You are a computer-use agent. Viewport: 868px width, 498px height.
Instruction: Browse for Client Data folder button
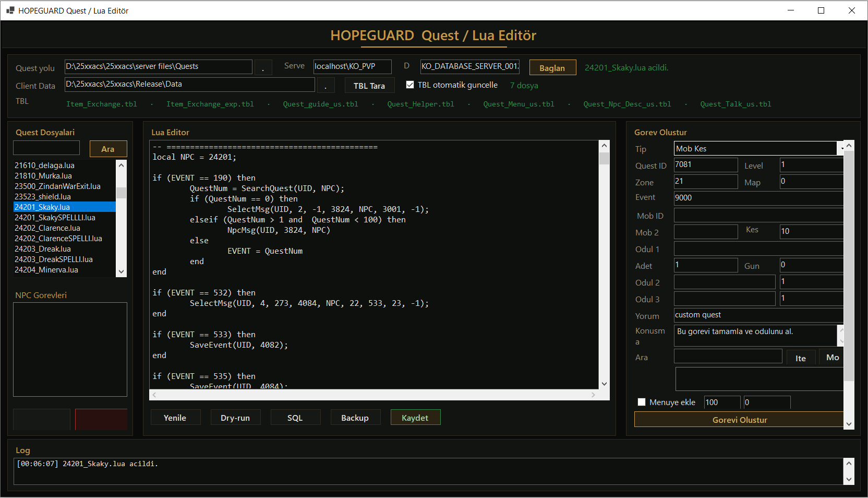(325, 85)
